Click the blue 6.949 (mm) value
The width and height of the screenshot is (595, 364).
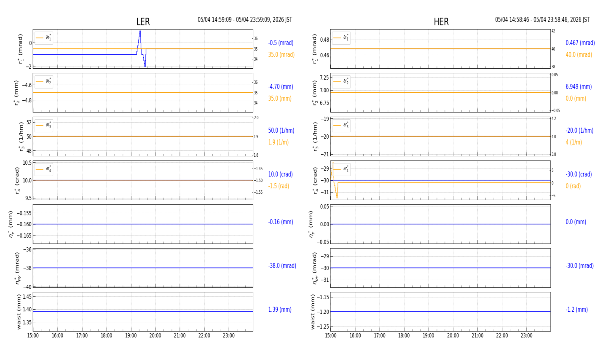coord(579,87)
